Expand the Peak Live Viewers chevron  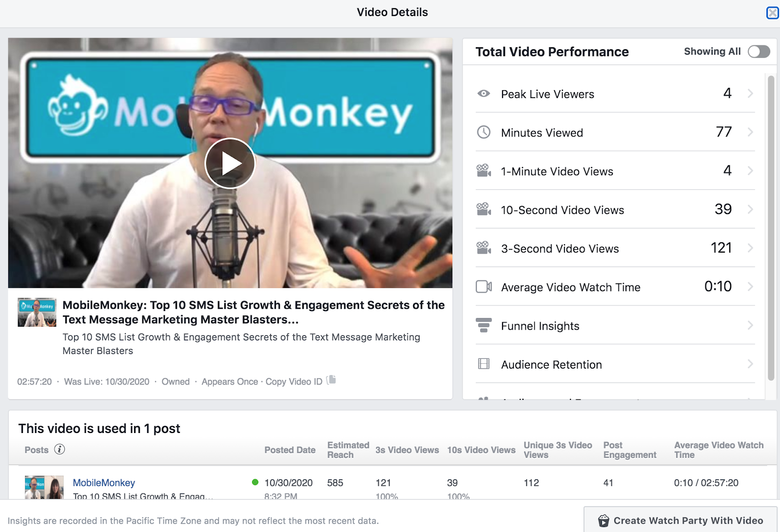750,94
